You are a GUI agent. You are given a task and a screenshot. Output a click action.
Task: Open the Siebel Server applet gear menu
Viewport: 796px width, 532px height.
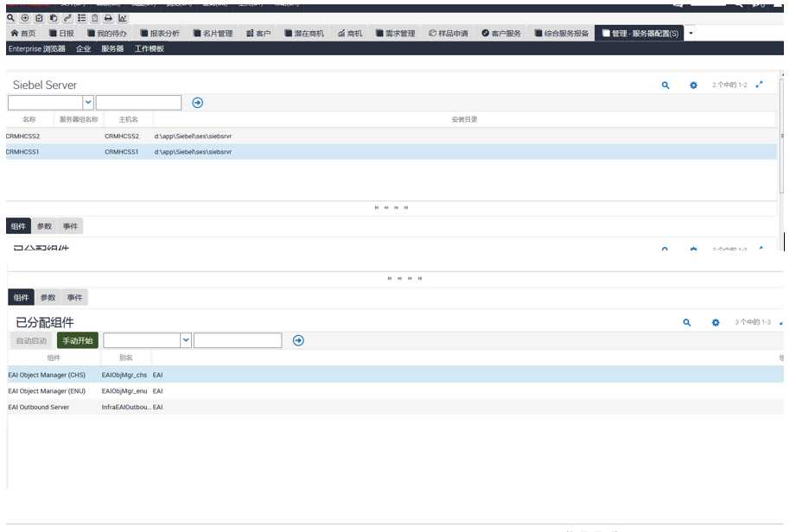click(x=693, y=85)
